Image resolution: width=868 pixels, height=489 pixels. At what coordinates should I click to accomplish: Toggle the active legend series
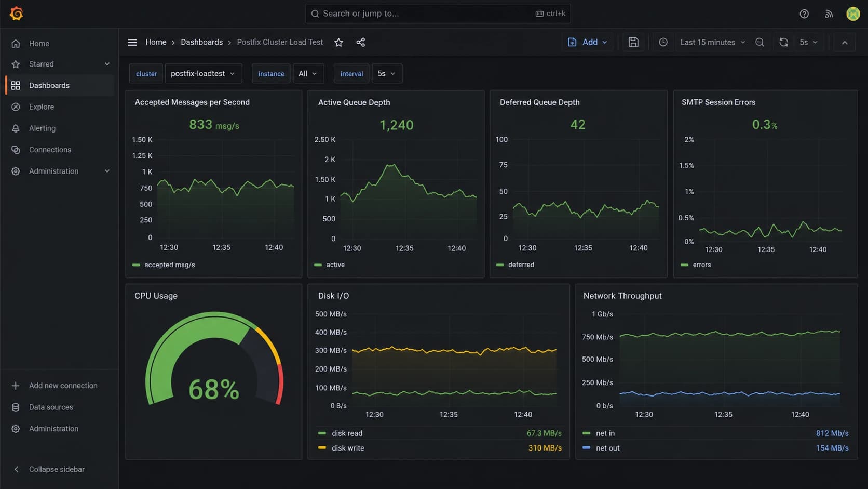tap(330, 265)
